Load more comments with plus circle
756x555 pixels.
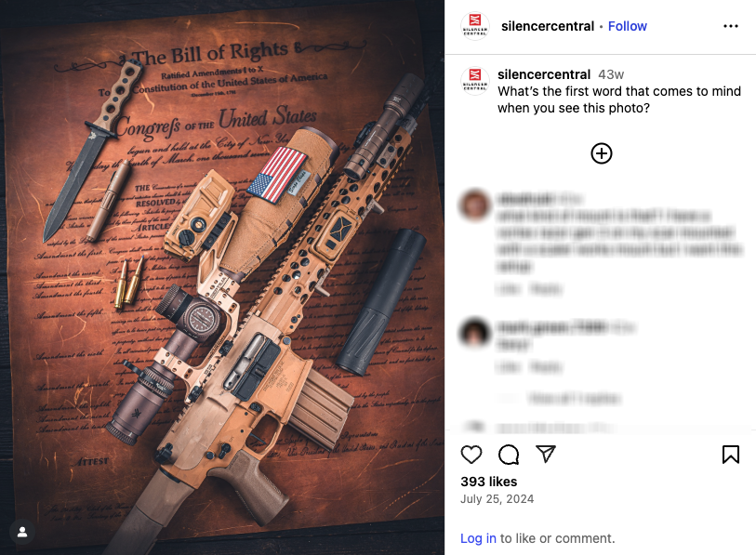602,153
